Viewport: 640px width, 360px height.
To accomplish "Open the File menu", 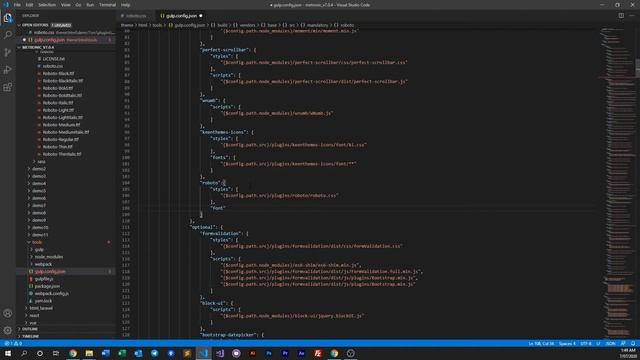I will pos(17,5).
